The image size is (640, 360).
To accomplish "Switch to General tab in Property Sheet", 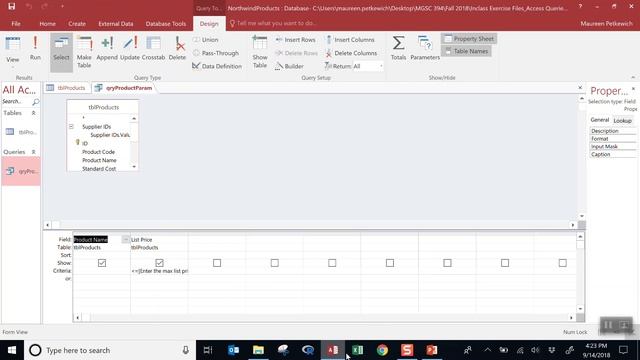I will (600, 120).
